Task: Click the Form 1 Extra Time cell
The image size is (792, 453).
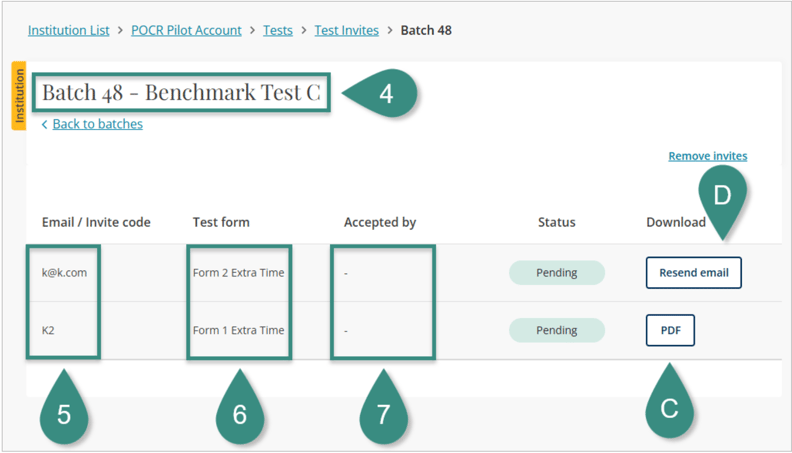Action: pyautogui.click(x=238, y=330)
